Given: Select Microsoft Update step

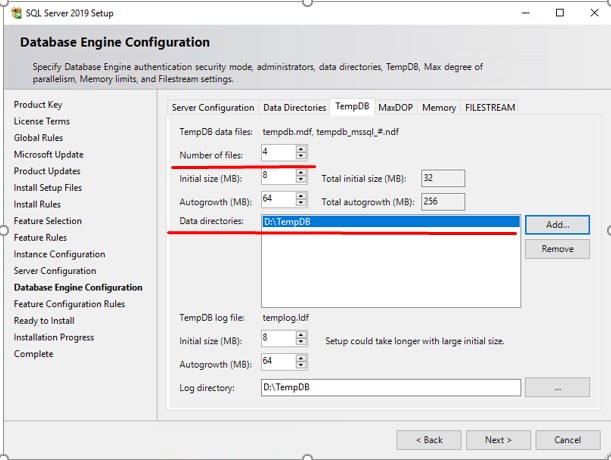Looking at the screenshot, I should click(x=49, y=155).
